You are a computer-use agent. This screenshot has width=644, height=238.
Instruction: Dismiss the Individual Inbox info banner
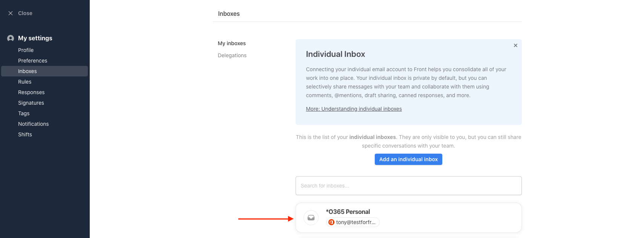click(515, 46)
